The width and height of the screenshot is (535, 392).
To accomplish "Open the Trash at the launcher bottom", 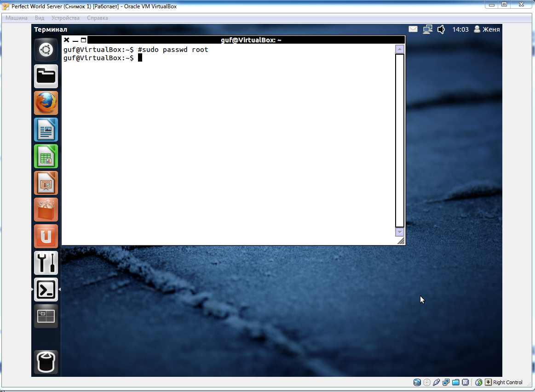I will 46,362.
